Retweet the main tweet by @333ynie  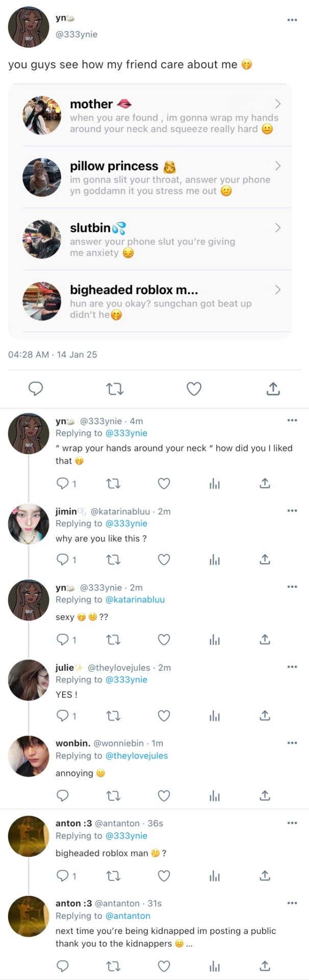pyautogui.click(x=115, y=389)
